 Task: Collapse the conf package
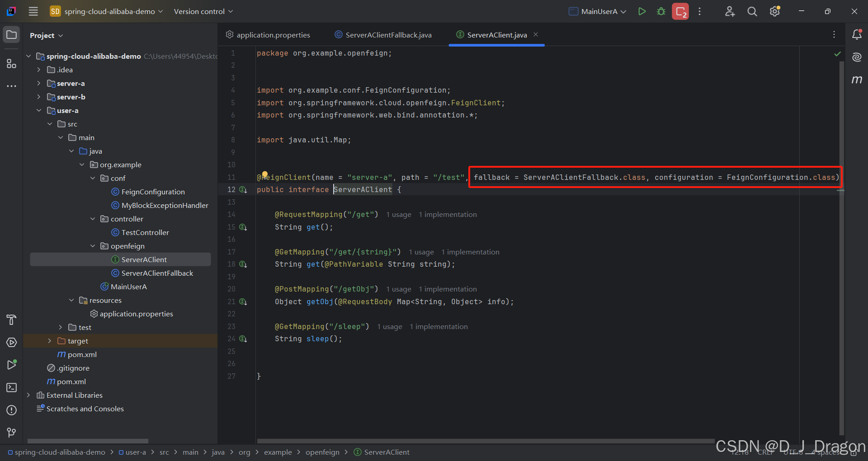pos(93,178)
